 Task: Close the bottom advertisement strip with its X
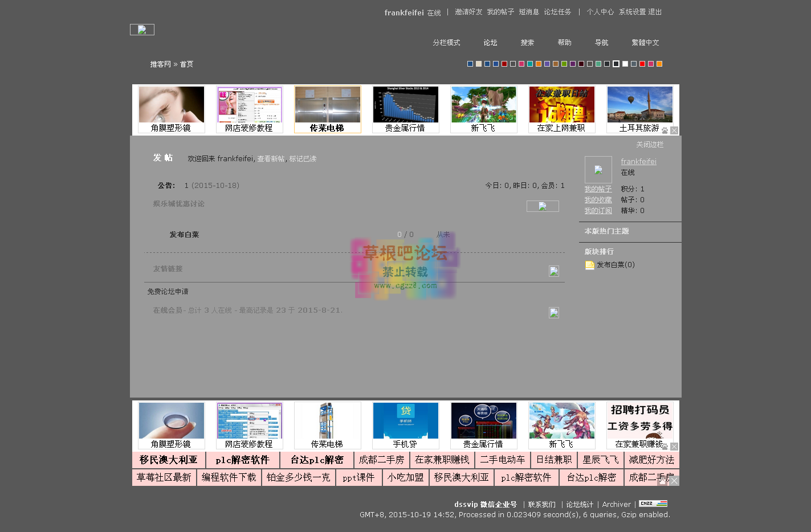(674, 481)
